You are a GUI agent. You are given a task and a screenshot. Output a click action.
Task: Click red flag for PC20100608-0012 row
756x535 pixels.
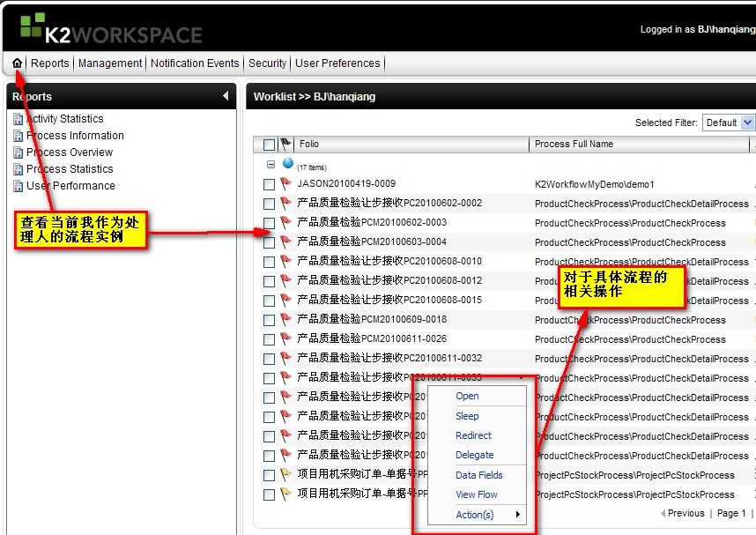pos(285,280)
